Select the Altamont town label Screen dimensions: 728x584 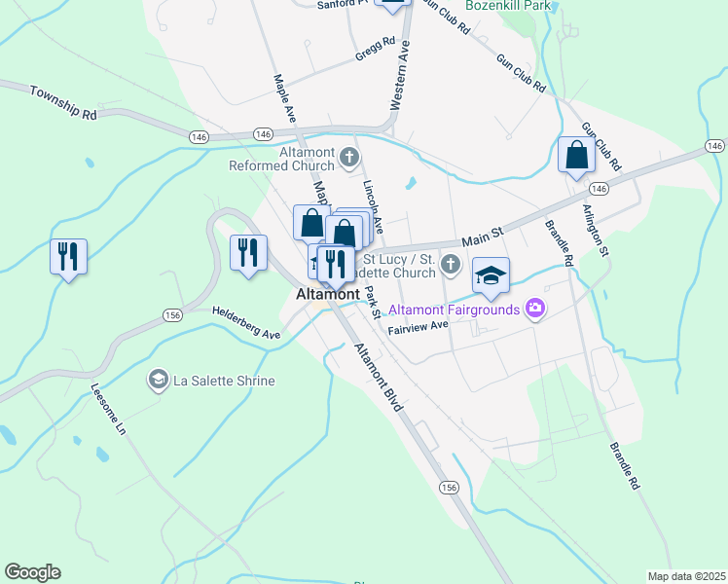328,294
